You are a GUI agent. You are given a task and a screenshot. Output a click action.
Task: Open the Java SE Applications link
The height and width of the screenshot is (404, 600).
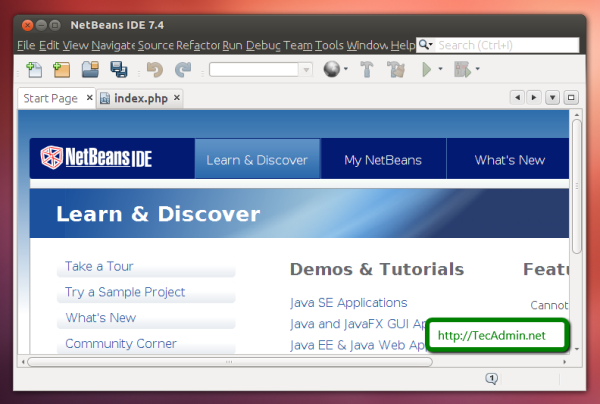(348, 302)
